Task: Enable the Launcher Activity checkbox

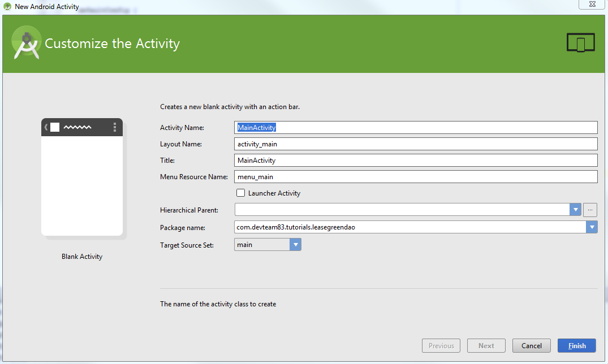Action: pyautogui.click(x=241, y=193)
